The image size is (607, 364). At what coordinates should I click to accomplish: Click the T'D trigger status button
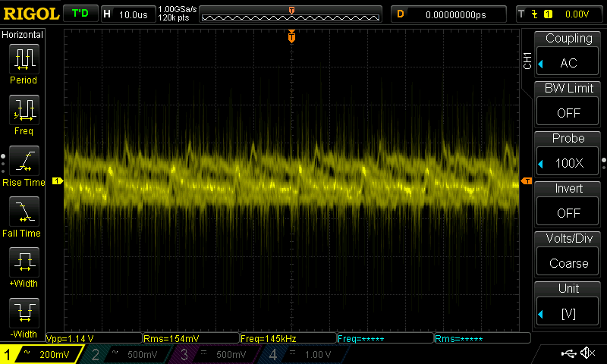(79, 14)
